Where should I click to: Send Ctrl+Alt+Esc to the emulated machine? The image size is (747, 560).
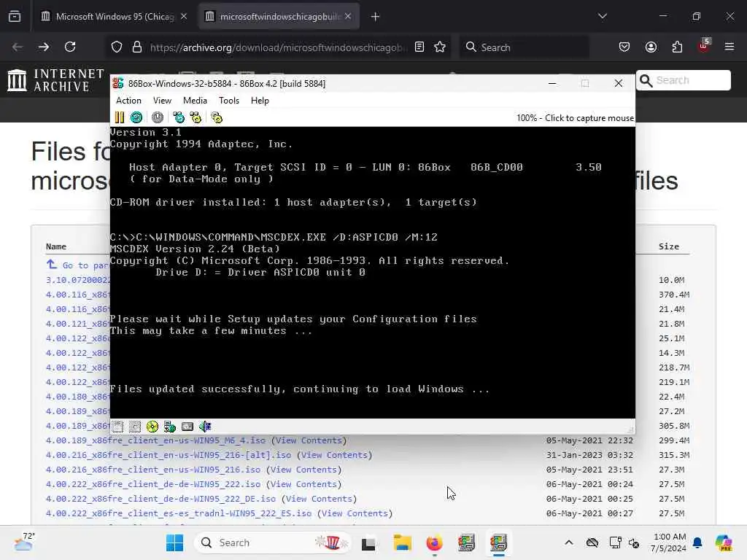[x=196, y=117]
